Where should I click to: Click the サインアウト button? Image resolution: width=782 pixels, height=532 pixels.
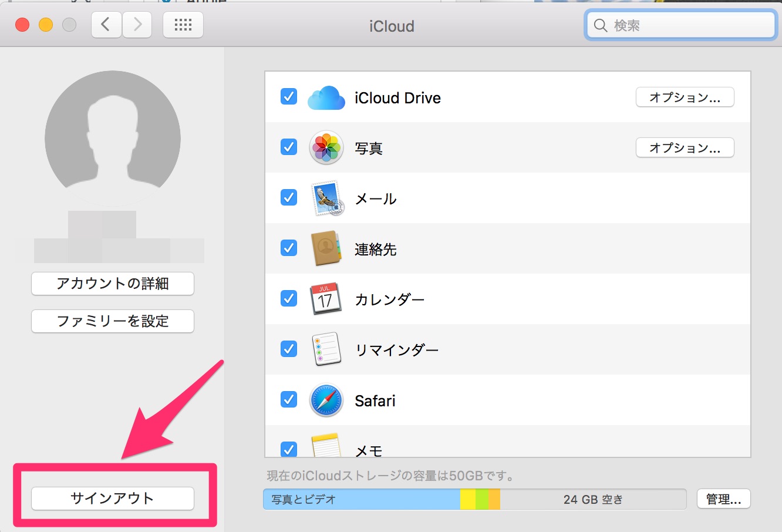113,499
